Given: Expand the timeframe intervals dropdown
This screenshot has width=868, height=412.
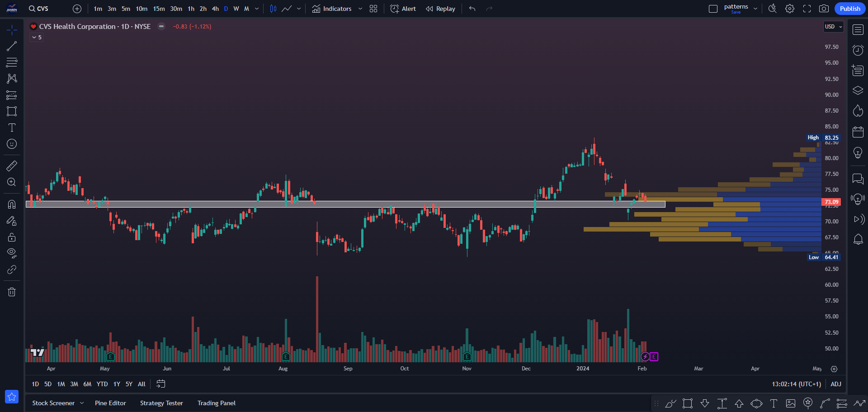Looking at the screenshot, I should pos(257,9).
